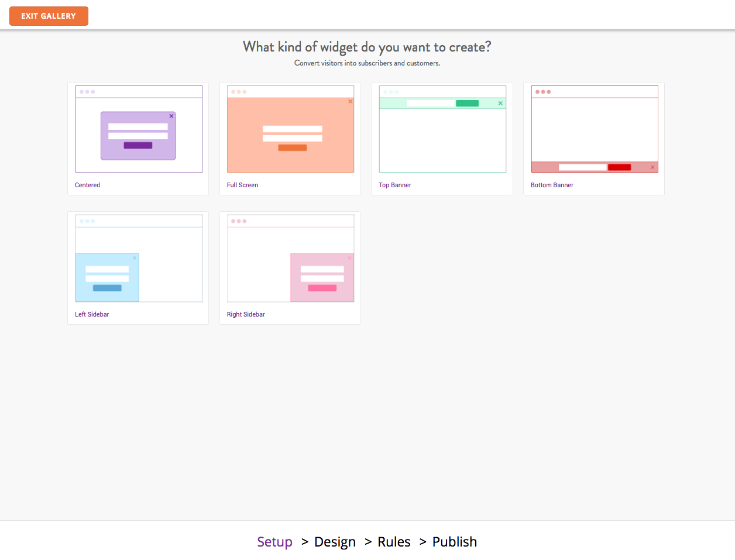Pick the Top Banner widget illustration

pyautogui.click(x=442, y=129)
